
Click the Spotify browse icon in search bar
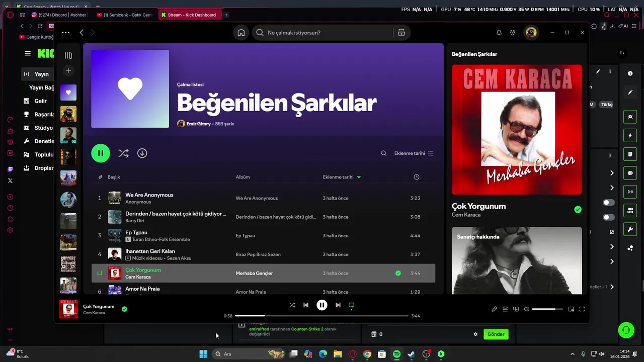pos(401,33)
